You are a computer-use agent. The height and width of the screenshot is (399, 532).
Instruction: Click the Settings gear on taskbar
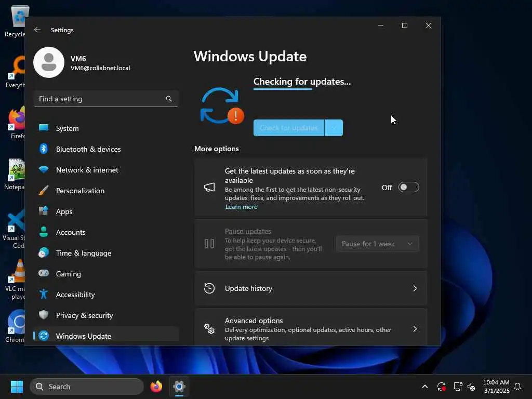[179, 387]
